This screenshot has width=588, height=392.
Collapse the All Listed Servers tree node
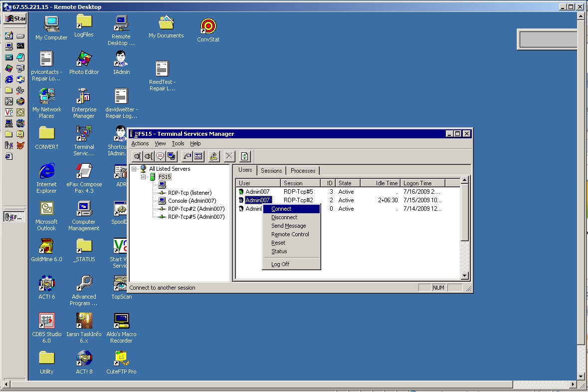[134, 169]
